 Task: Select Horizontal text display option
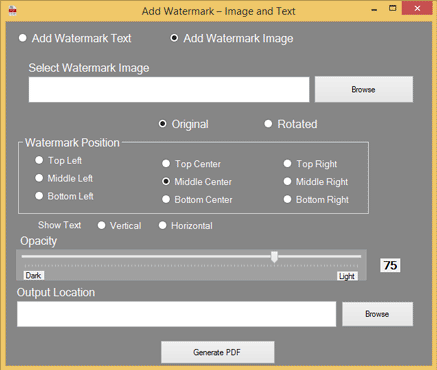[185, 226]
